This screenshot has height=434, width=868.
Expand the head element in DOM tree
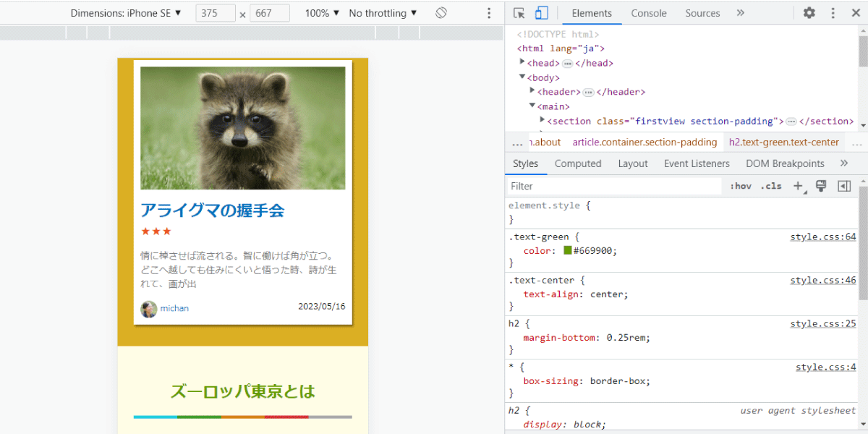click(522, 63)
